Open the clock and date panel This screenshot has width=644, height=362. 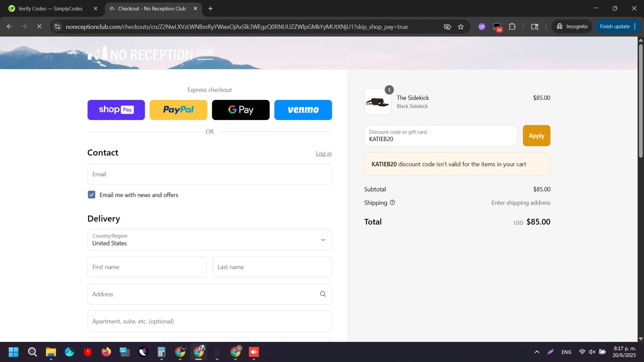pyautogui.click(x=625, y=352)
